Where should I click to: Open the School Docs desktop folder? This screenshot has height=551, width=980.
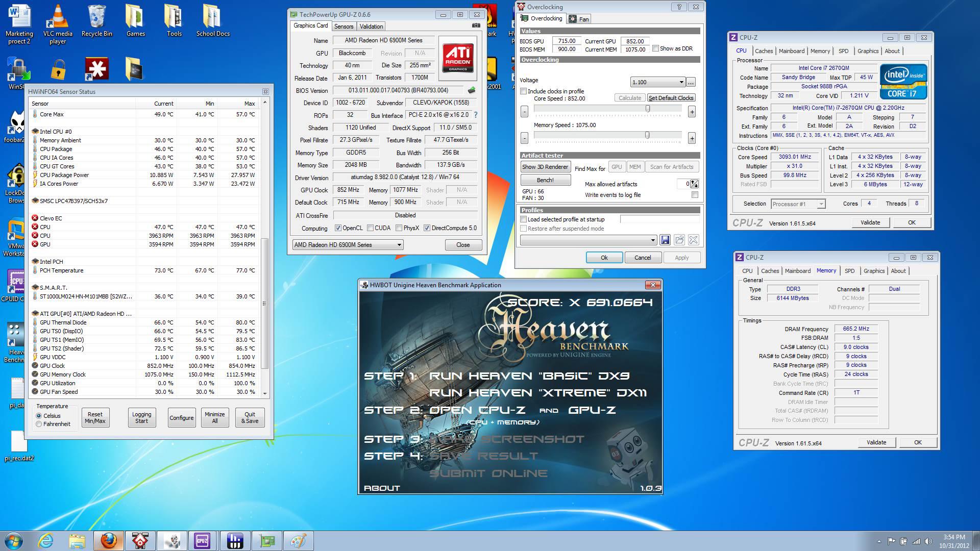pos(213,20)
